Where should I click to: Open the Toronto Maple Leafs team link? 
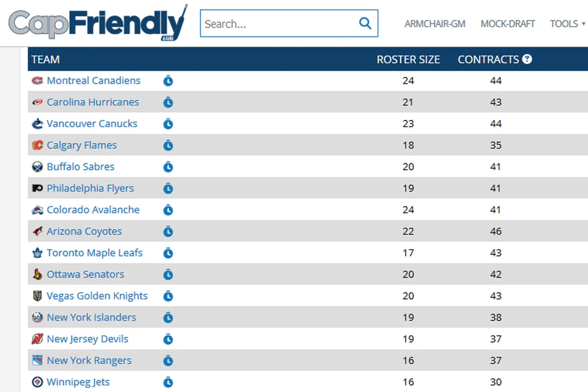click(x=95, y=253)
